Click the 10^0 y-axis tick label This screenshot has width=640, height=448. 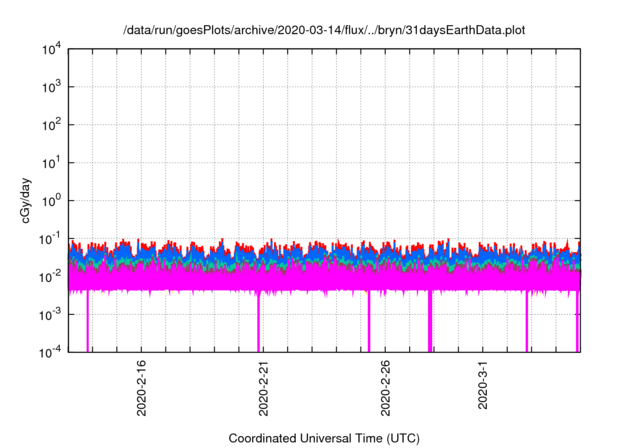pos(49,201)
